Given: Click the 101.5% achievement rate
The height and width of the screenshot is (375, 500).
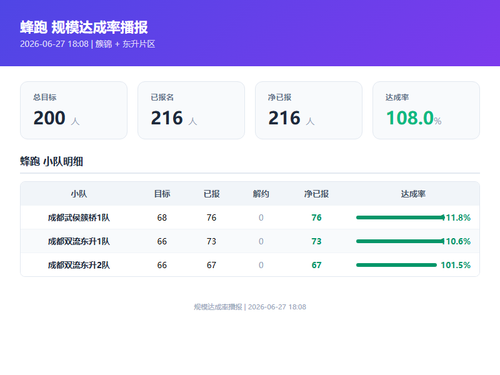Looking at the screenshot, I should coord(456,265).
